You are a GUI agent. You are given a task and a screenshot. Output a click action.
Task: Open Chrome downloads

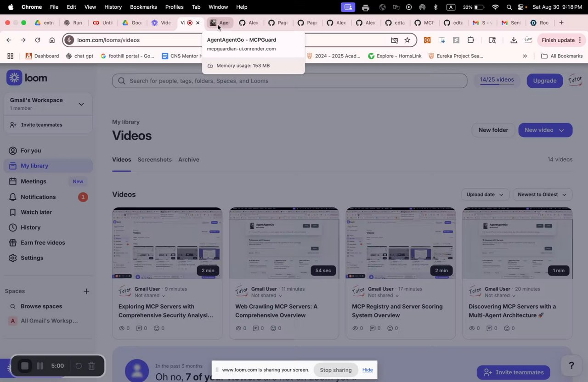(x=514, y=40)
